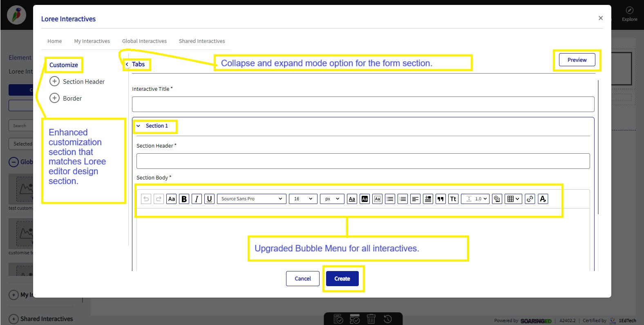Click the Search field in background sidebar
644x325 pixels.
[20, 126]
